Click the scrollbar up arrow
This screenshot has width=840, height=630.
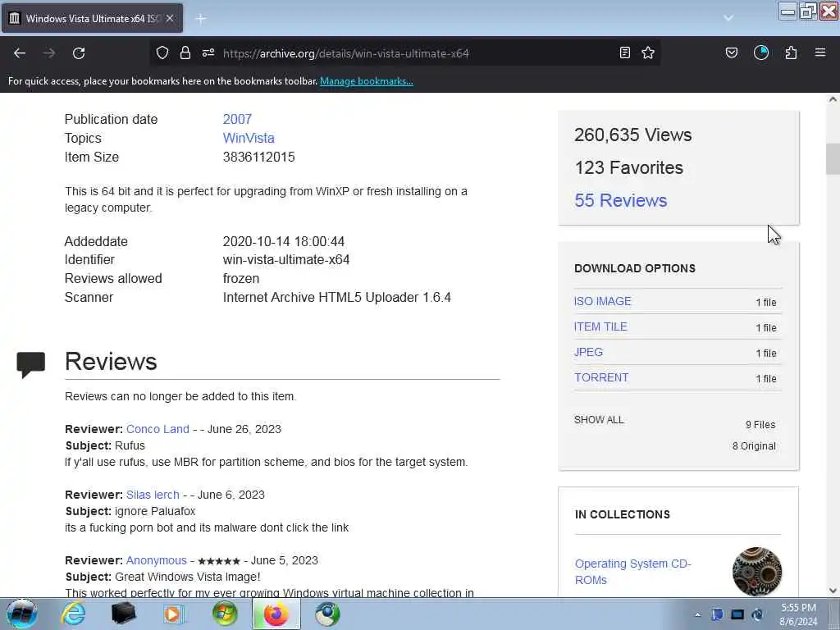tap(833, 99)
